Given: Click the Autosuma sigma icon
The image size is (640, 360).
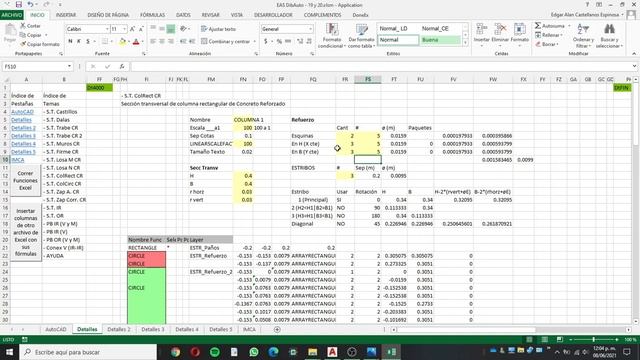Looking at the screenshot, I should 538,26.
